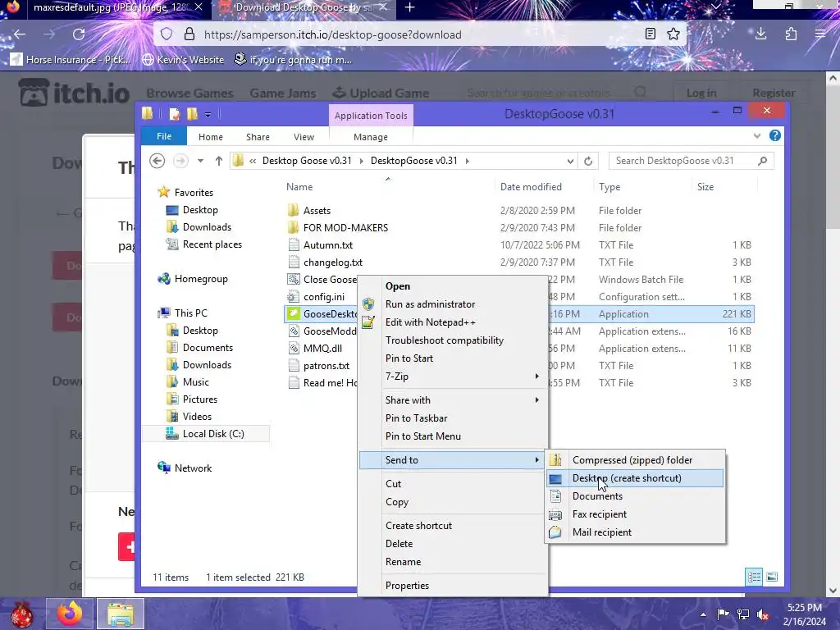Viewport: 840px width, 630px height.
Task: Choose Compressed (zipped) folder
Action: point(635,459)
